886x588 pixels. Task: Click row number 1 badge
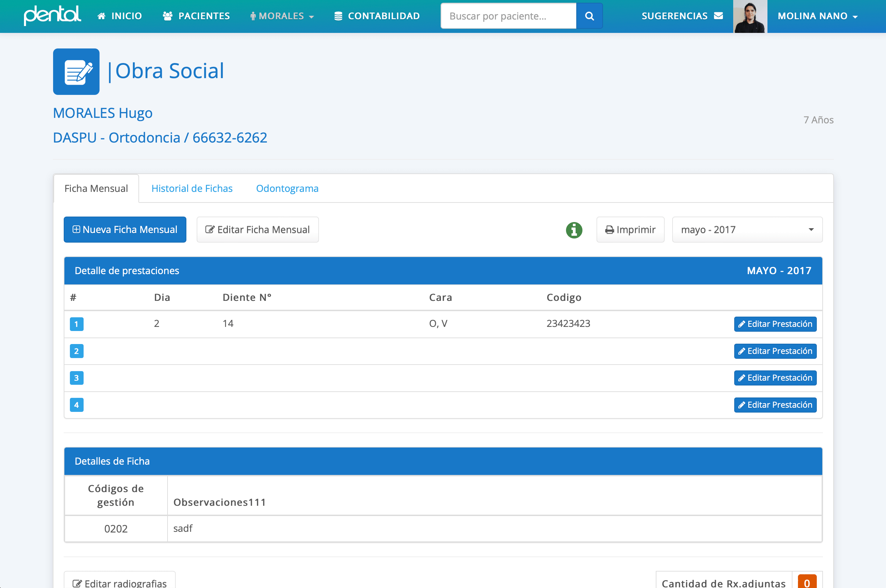(x=76, y=324)
